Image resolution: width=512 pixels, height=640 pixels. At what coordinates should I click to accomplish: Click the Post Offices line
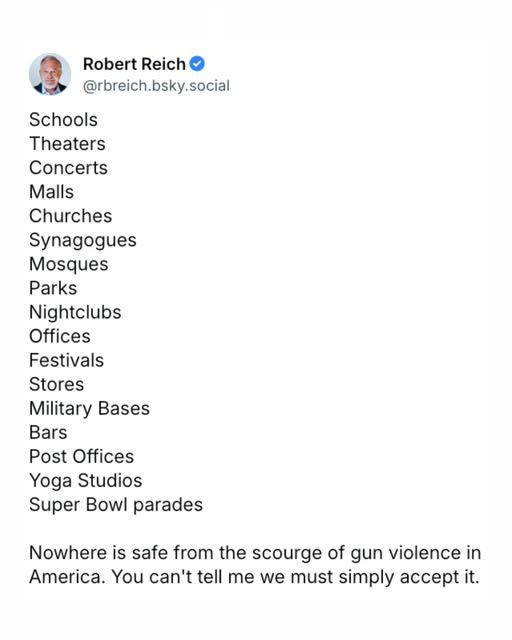[x=82, y=457]
